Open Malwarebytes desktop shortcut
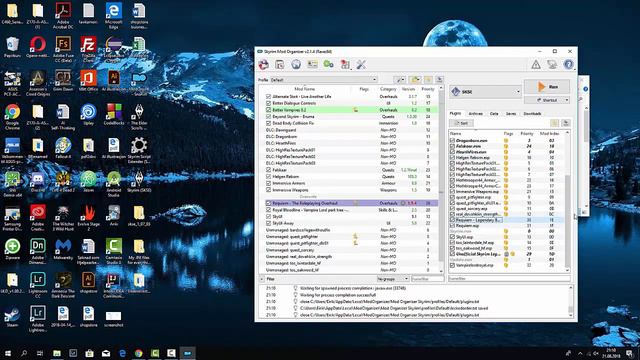Screen dimensions: 640x360 tap(63, 249)
